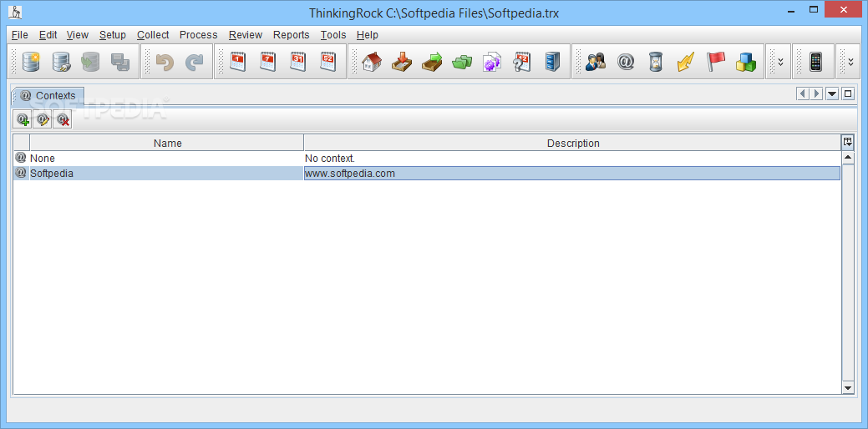Screen dimensions: 868x429
Task: Expand hidden toolbar items left of phone icon
Action: (780, 62)
